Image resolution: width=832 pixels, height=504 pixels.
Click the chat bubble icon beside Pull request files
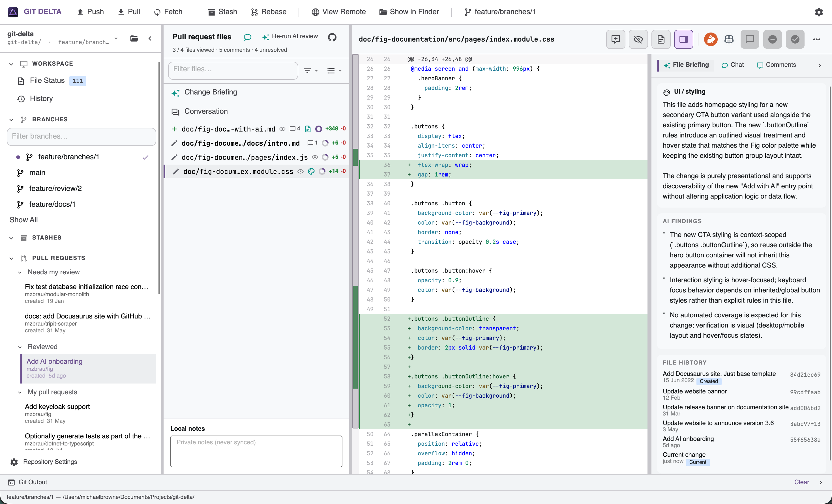248,37
